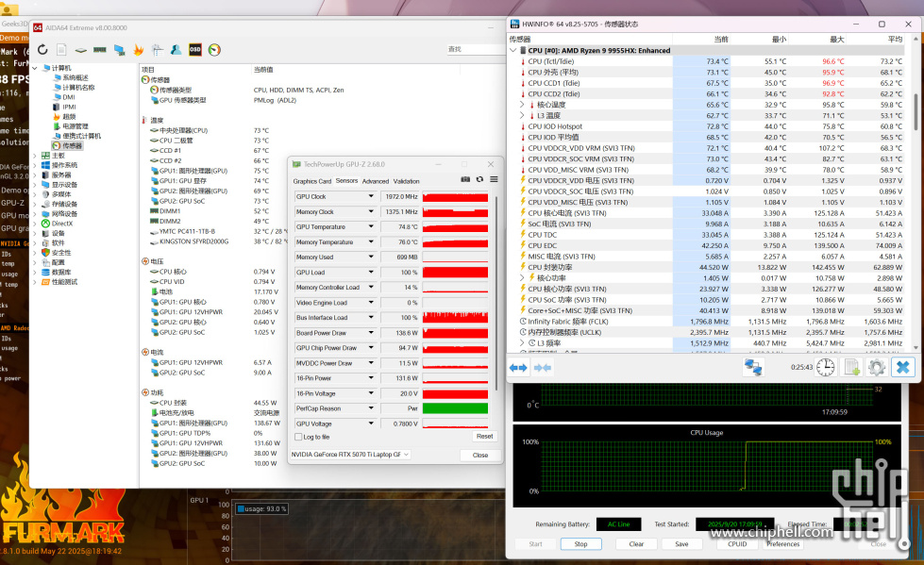Switch to the Graphics Card tab
Image resolution: width=924 pixels, height=565 pixels.
(x=312, y=181)
